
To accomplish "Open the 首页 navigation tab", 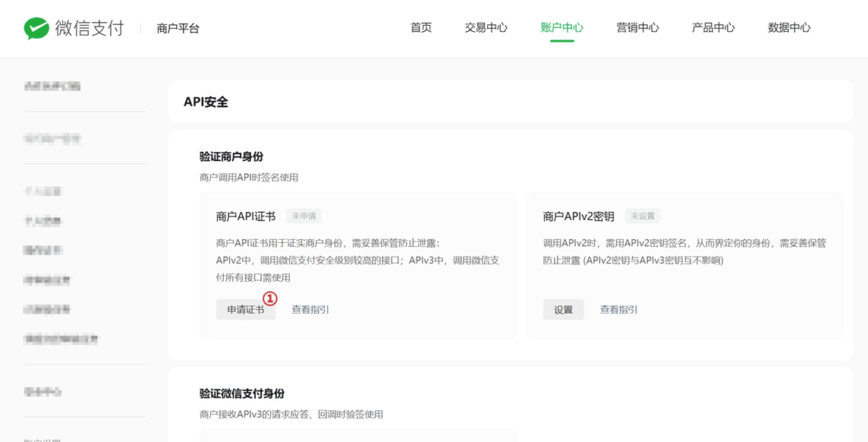I will pos(420,27).
